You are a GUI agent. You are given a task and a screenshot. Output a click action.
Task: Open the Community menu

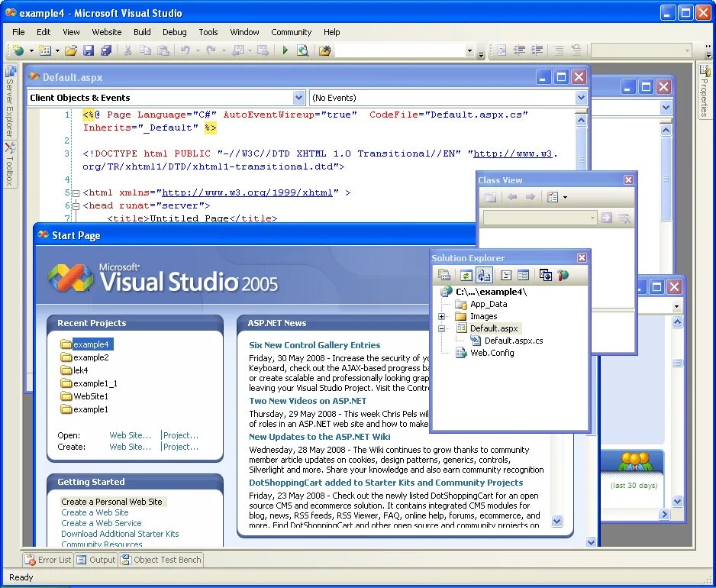tap(292, 32)
